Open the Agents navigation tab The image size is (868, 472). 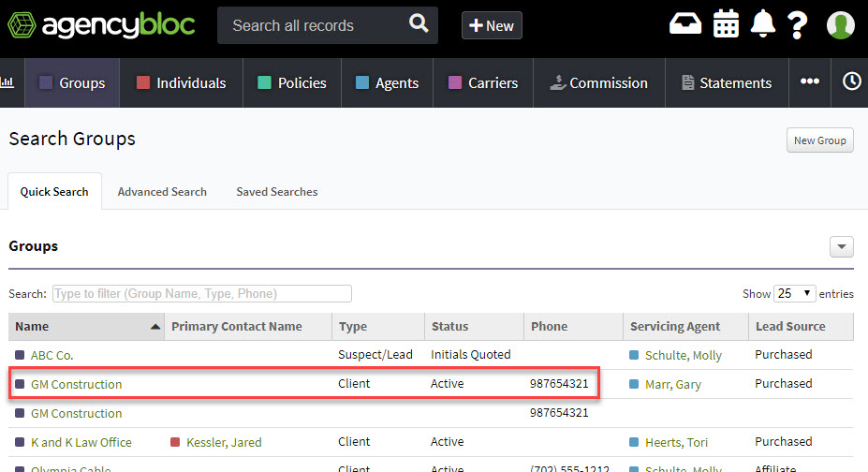[387, 83]
